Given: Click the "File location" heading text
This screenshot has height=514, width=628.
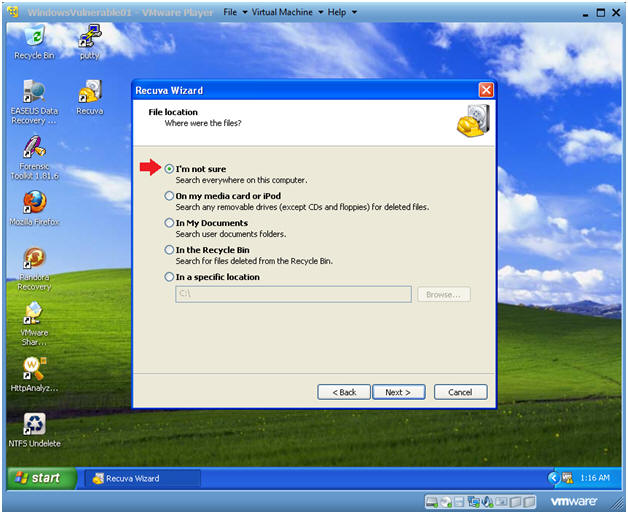Looking at the screenshot, I should click(173, 112).
